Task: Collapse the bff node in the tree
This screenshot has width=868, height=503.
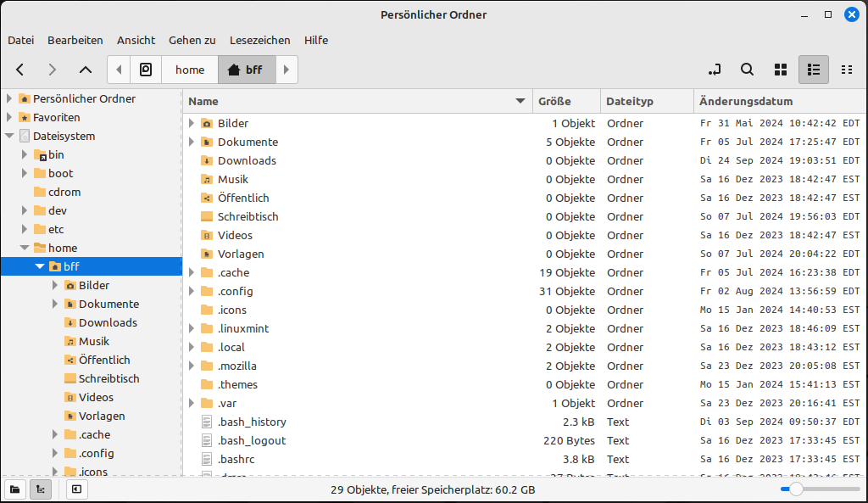Action: (40, 266)
